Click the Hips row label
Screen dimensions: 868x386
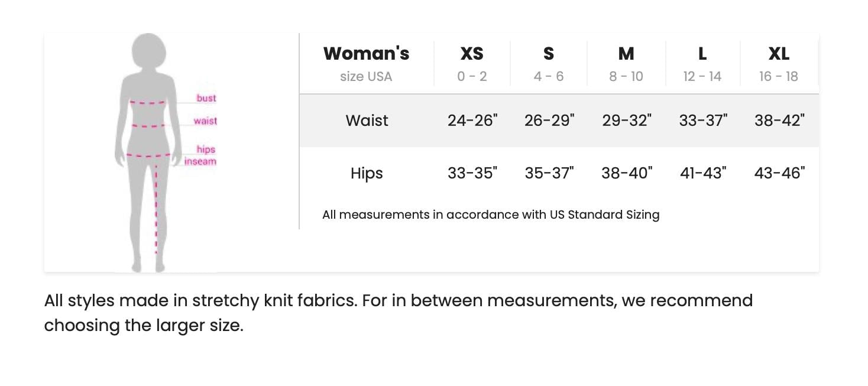point(367,173)
